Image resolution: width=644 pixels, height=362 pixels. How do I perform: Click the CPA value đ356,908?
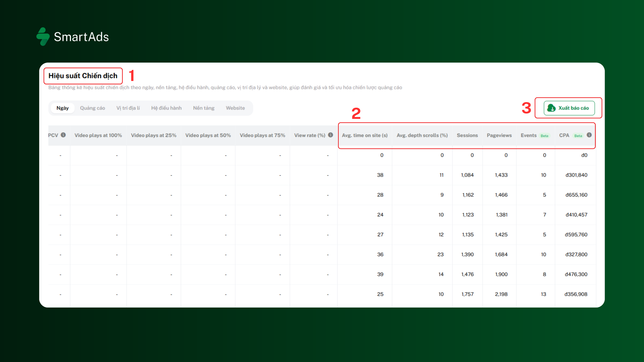[576, 294]
